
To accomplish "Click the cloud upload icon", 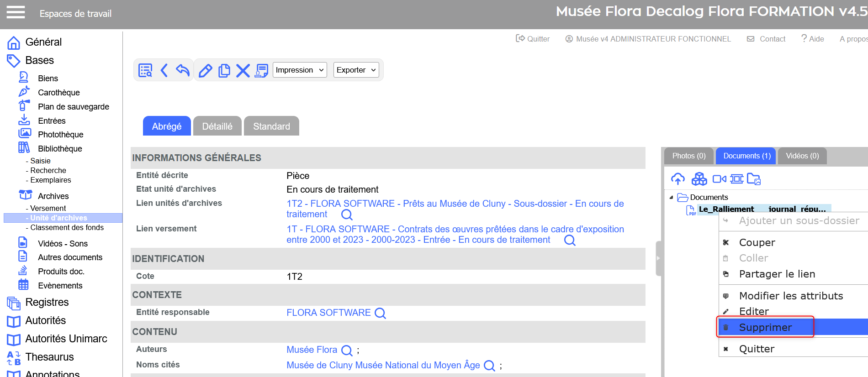I will click(x=677, y=179).
